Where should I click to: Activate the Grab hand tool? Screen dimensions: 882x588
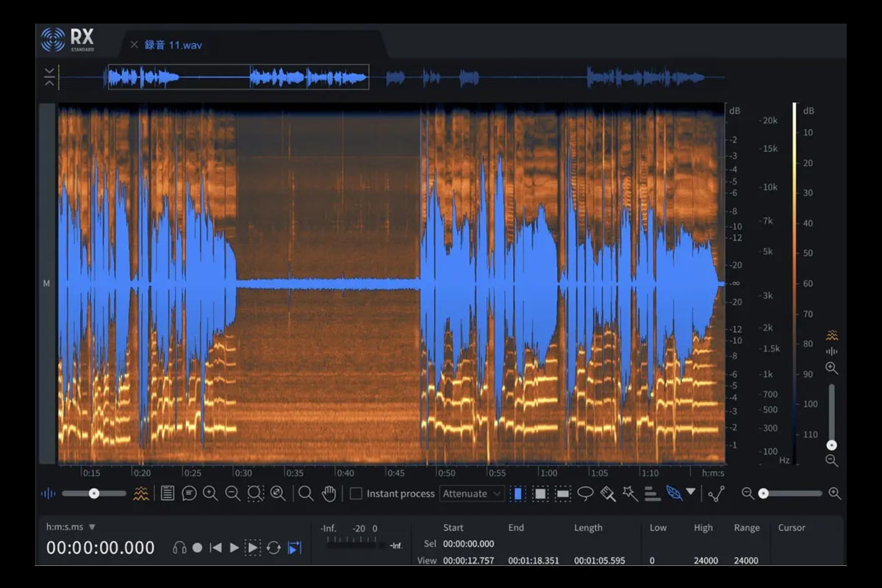click(329, 494)
